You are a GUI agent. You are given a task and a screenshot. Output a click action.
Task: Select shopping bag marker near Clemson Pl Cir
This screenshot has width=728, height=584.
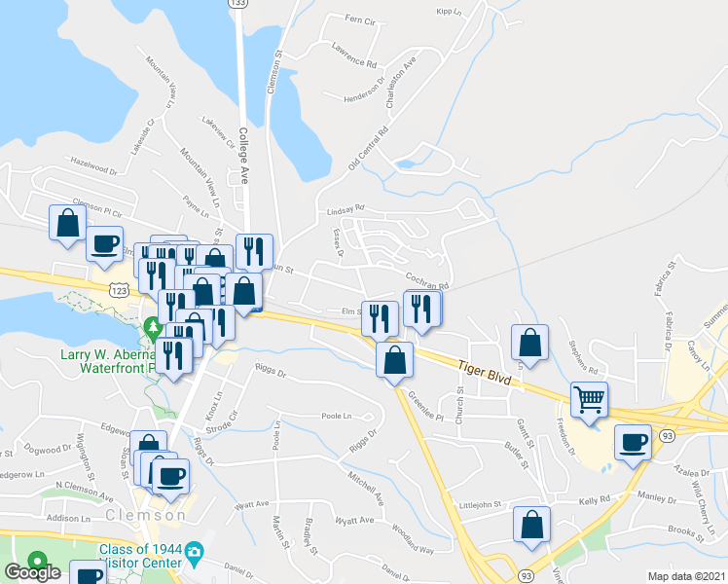click(x=67, y=224)
